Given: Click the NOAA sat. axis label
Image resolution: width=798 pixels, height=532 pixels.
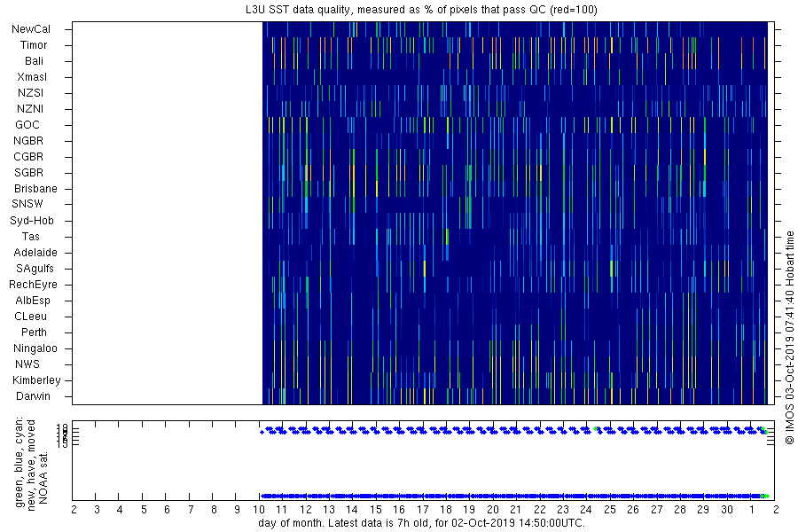Looking at the screenshot, I should [43, 478].
